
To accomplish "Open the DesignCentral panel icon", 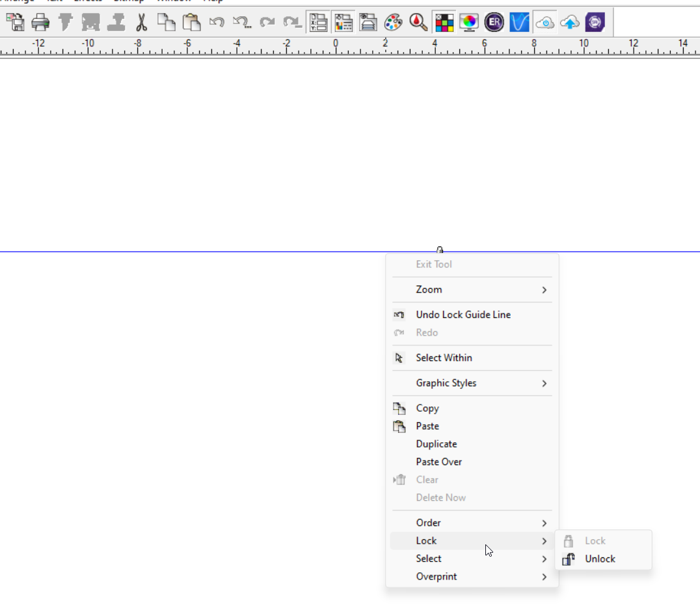I will (x=318, y=22).
